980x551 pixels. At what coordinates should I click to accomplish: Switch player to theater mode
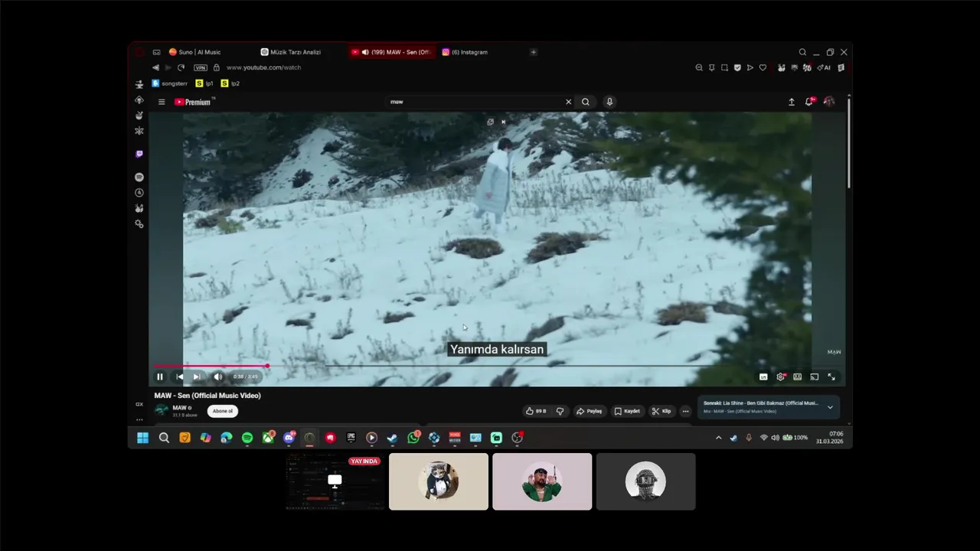point(797,377)
